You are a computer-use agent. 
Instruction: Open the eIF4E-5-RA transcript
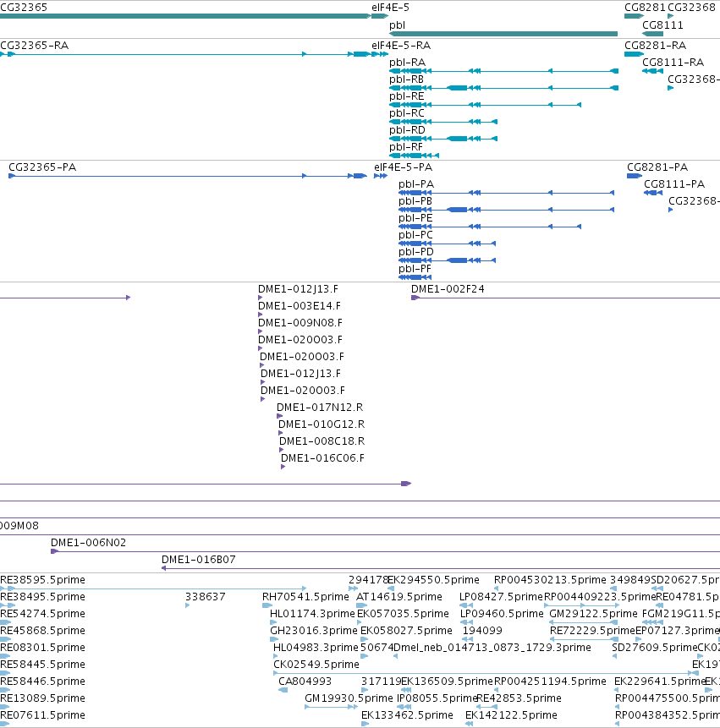[380, 54]
